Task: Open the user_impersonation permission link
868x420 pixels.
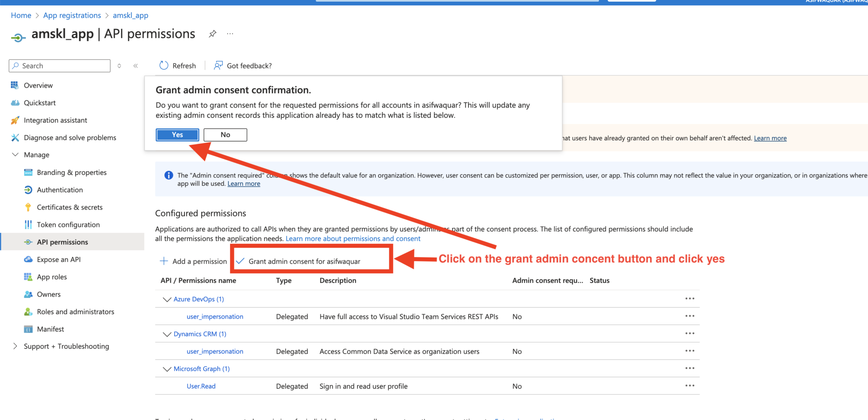Action: point(214,316)
